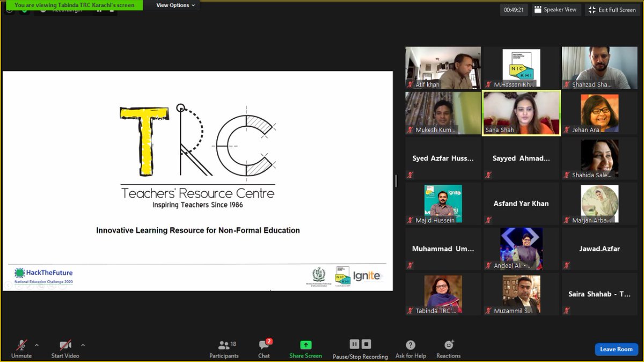Click the panel divider handle beside the slide
The height and width of the screenshot is (362, 644).
396,181
